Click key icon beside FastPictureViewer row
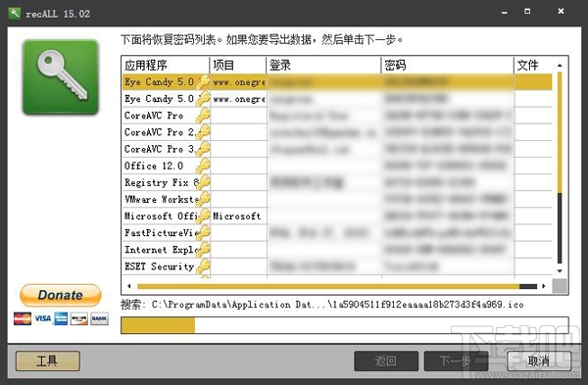 (204, 233)
